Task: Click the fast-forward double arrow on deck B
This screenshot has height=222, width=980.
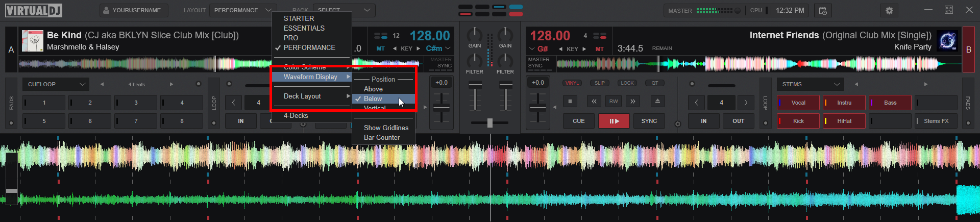Action: coord(633,102)
